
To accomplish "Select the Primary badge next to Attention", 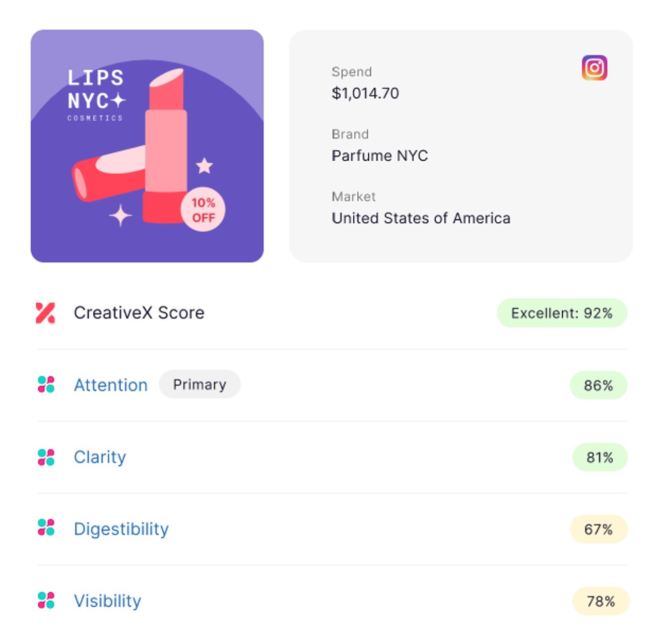I will click(199, 384).
